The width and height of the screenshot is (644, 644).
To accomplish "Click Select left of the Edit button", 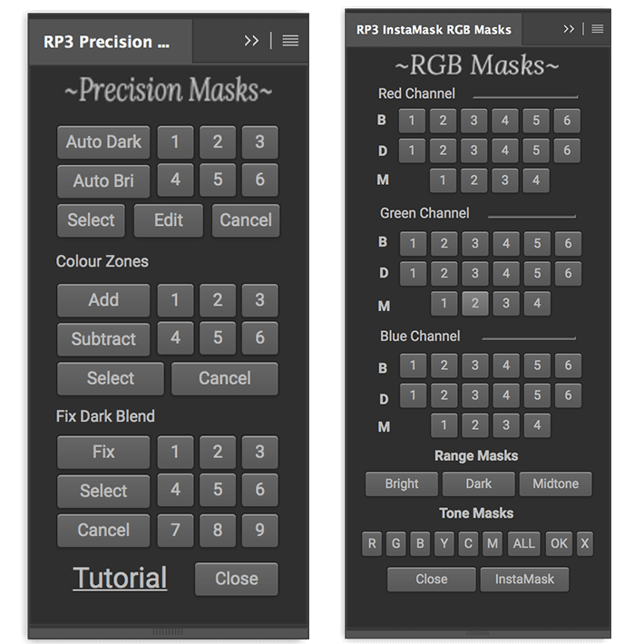I will click(91, 220).
